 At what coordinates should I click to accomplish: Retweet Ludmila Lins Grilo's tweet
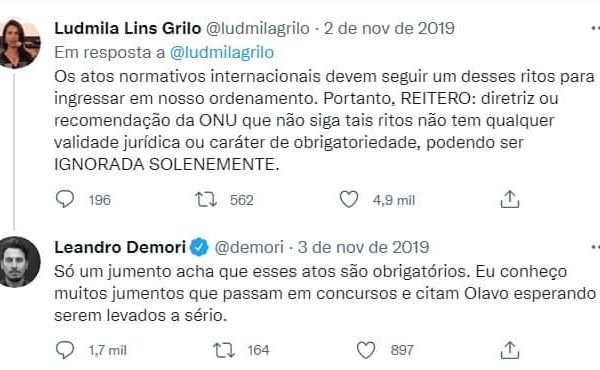[206, 199]
